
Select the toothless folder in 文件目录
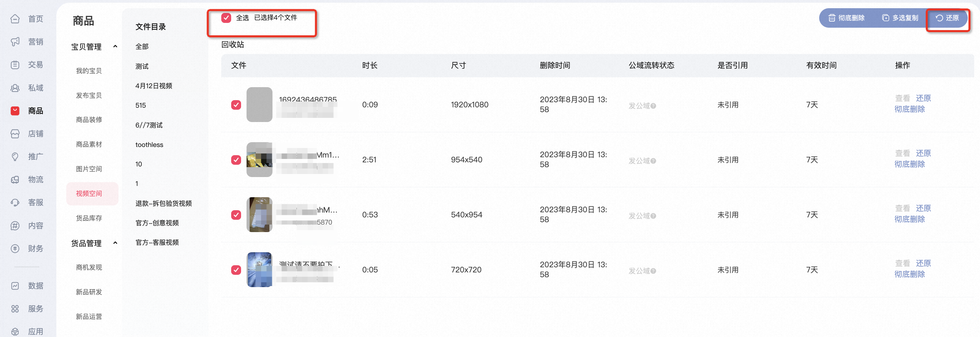tap(149, 145)
